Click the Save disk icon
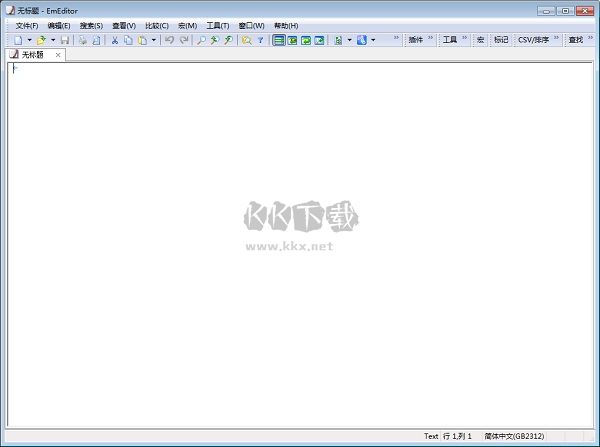Image resolution: width=600 pixels, height=447 pixels. point(65,40)
